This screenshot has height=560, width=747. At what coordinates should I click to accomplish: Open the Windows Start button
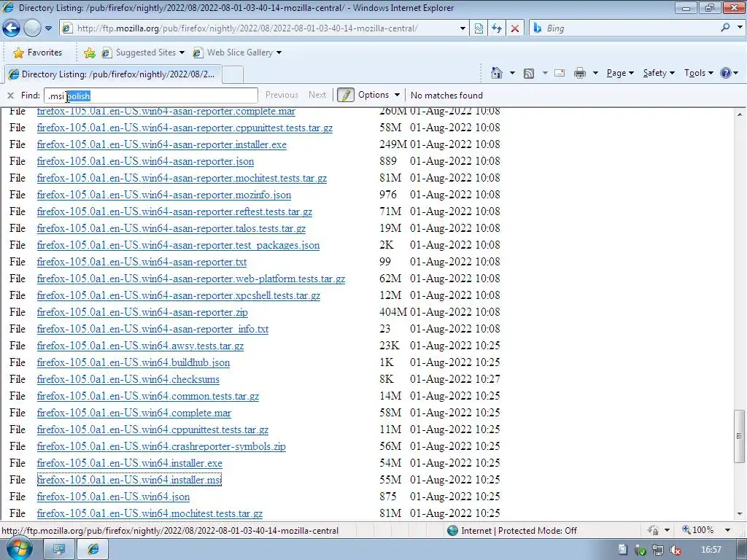[18, 549]
